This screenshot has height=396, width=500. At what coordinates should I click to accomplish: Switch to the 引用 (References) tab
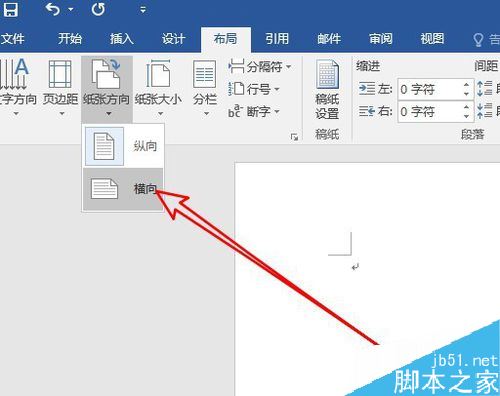tap(277, 39)
